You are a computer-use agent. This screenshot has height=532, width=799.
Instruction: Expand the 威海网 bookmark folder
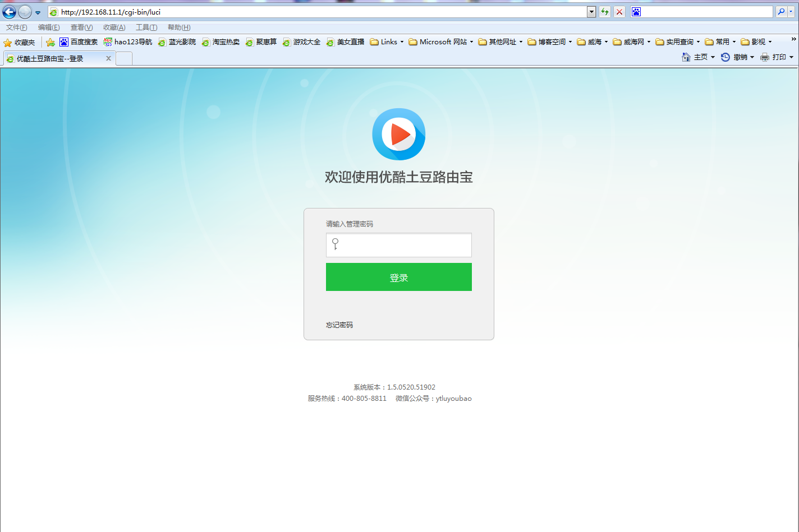point(631,42)
